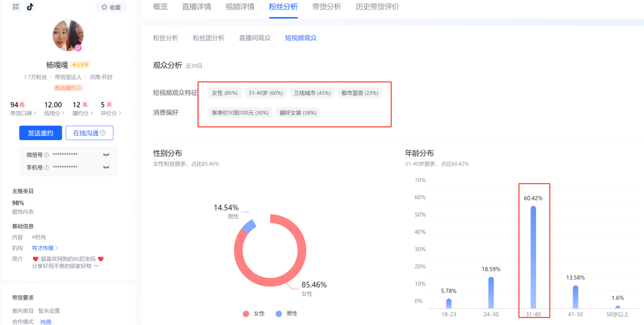644x325 pixels.
Task: Toggle 男性 blue legend swatch
Action: [x=278, y=314]
